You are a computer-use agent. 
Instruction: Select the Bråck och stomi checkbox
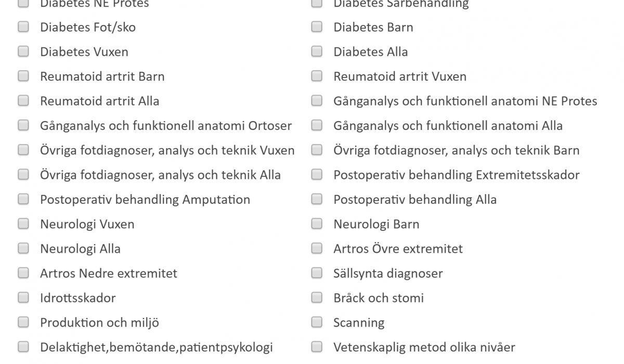317,298
